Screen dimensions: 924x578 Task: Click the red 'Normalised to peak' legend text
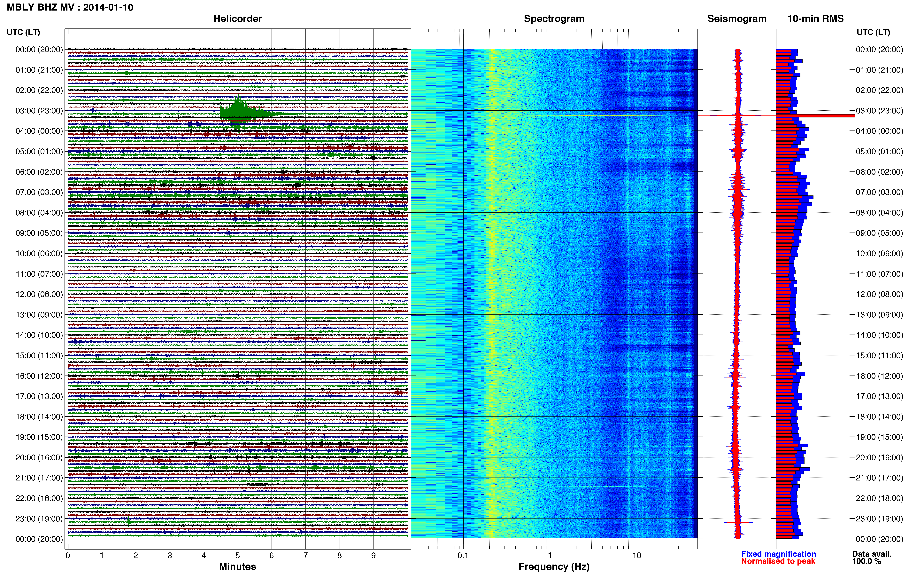pos(778,561)
